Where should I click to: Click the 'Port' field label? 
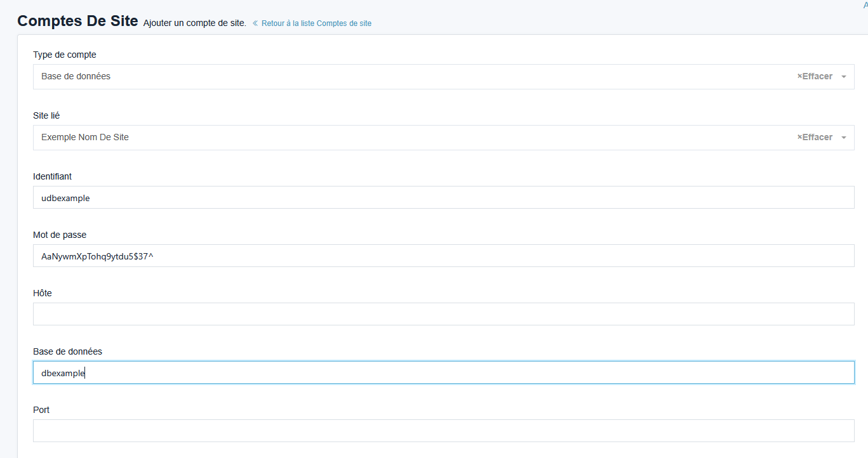[x=41, y=410]
